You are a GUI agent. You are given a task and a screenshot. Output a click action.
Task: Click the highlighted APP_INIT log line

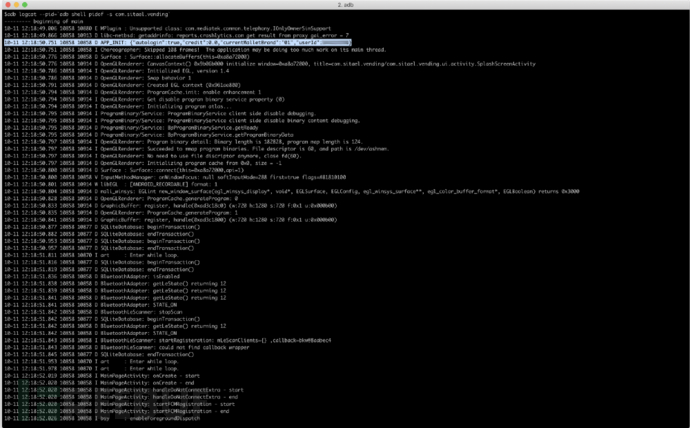[x=178, y=43]
